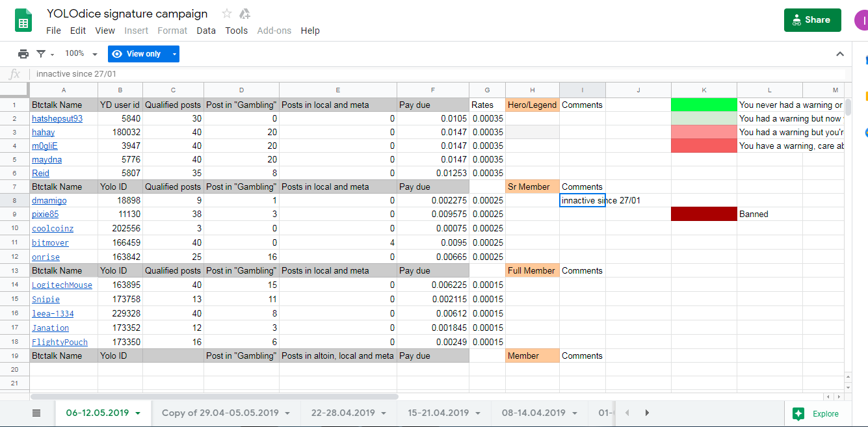Open the coolcoinz profile link
The width and height of the screenshot is (868, 427).
pyautogui.click(x=53, y=229)
